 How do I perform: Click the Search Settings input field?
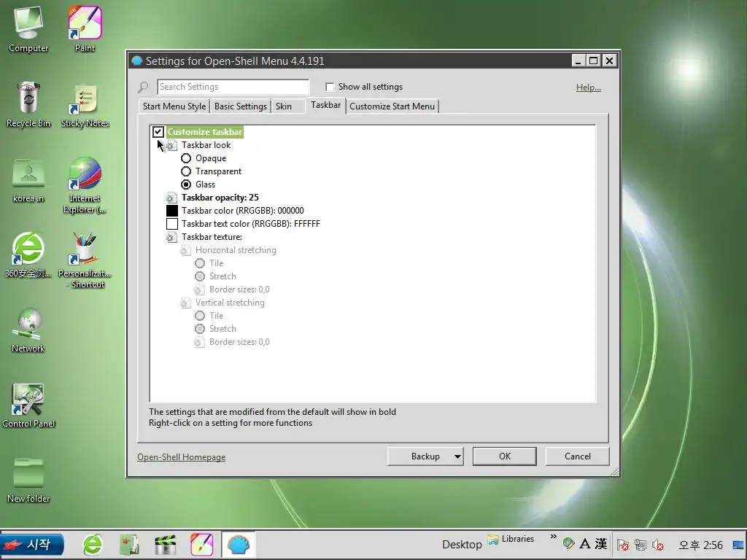[233, 87]
